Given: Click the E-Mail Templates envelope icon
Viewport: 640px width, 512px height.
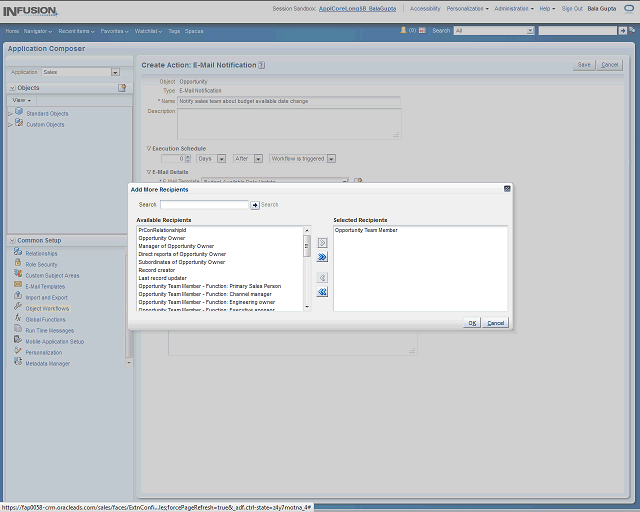Looking at the screenshot, I should 18,286.
